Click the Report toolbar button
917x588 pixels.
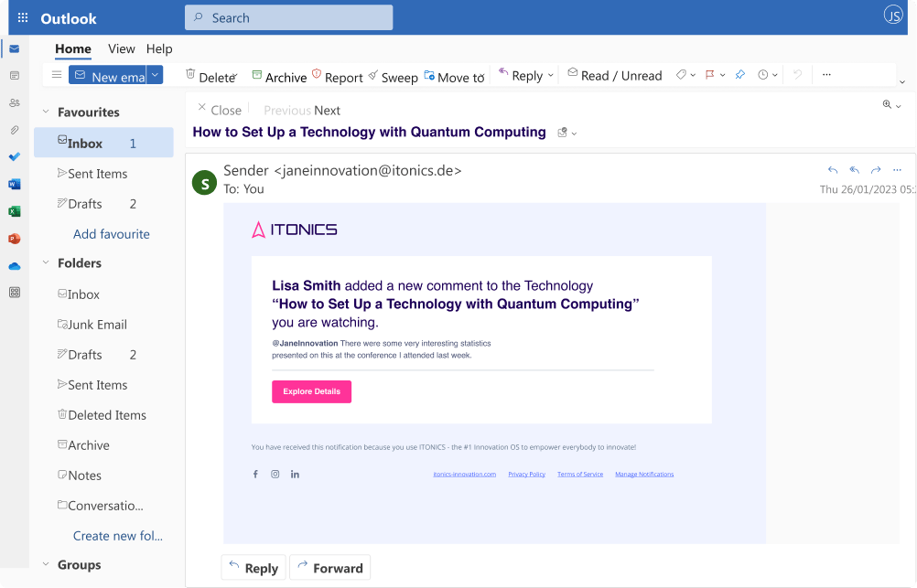point(338,76)
